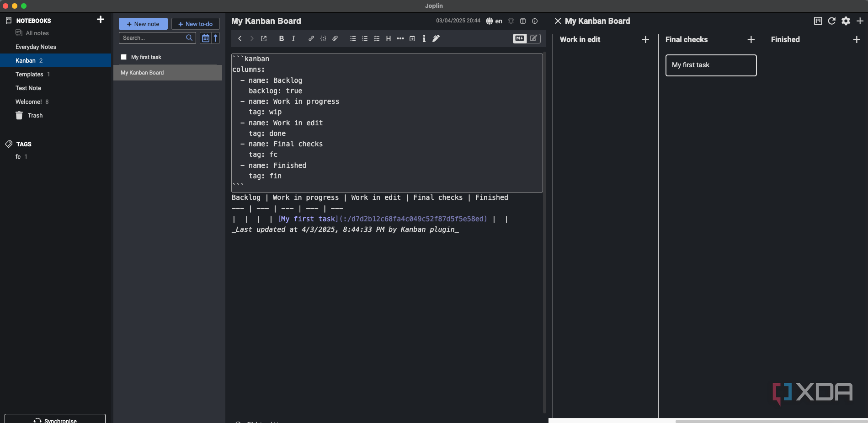This screenshot has width=868, height=423.
Task: Click the Final checks column title
Action: [x=686, y=39]
